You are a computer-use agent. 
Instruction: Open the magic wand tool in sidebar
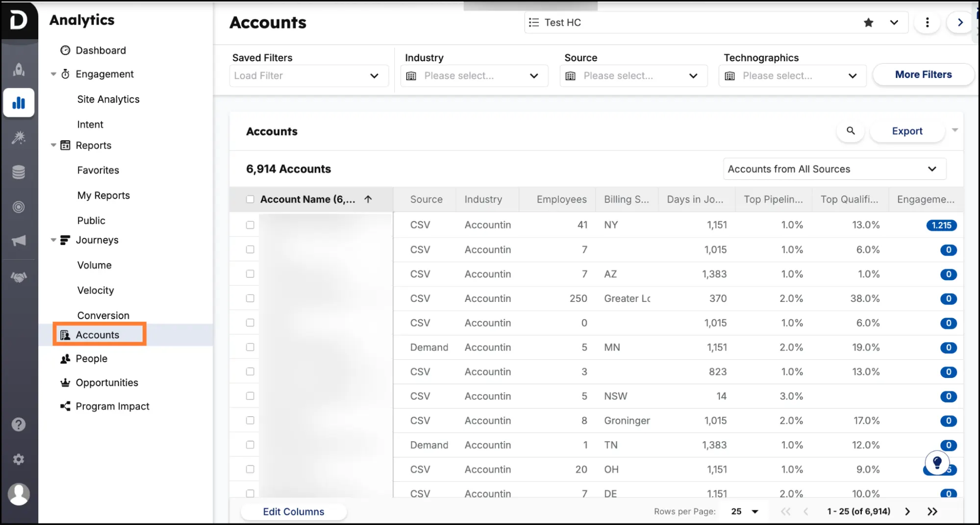[19, 137]
